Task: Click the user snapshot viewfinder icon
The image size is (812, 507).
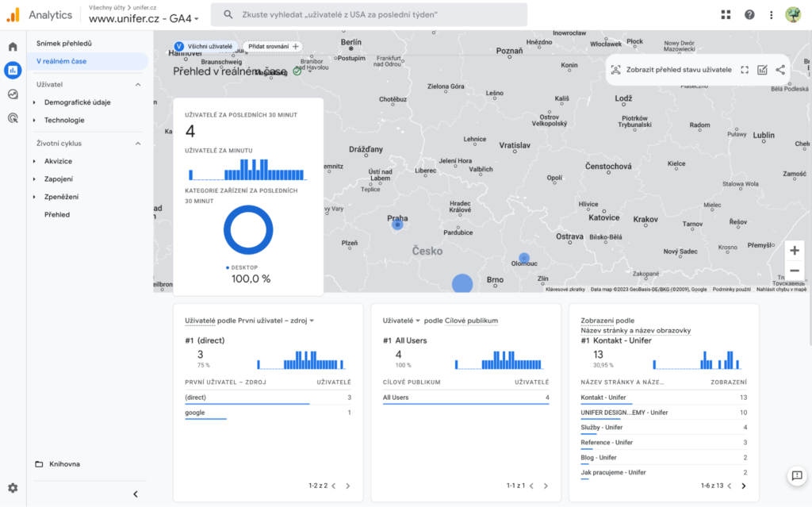Action: click(615, 70)
